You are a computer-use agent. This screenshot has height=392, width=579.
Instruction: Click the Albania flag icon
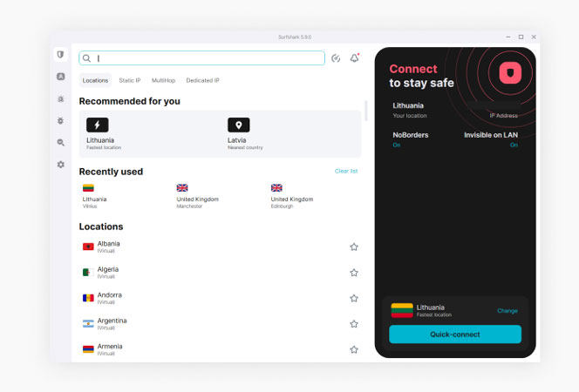[x=88, y=247]
